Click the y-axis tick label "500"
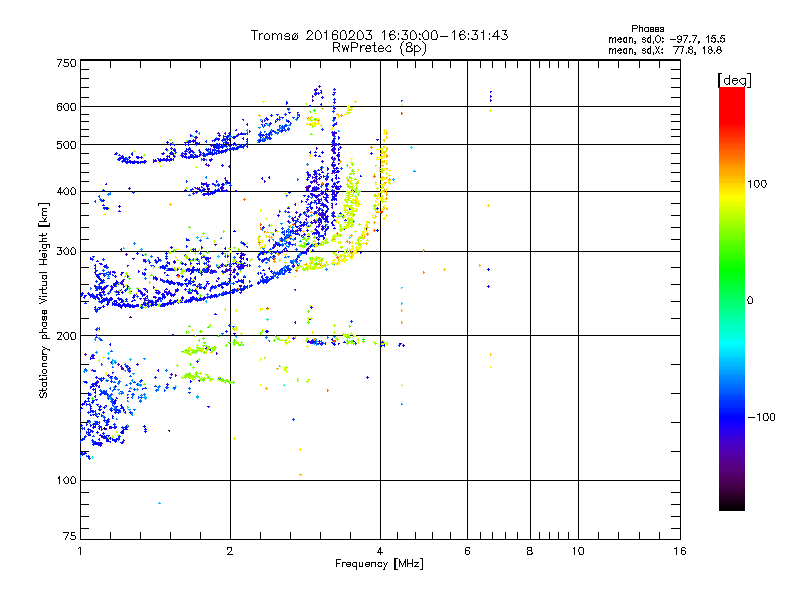This screenshot has width=800, height=600. [66, 145]
